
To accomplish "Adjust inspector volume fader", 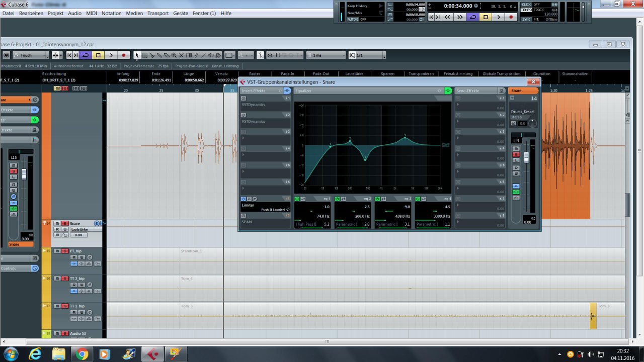I will (24, 174).
